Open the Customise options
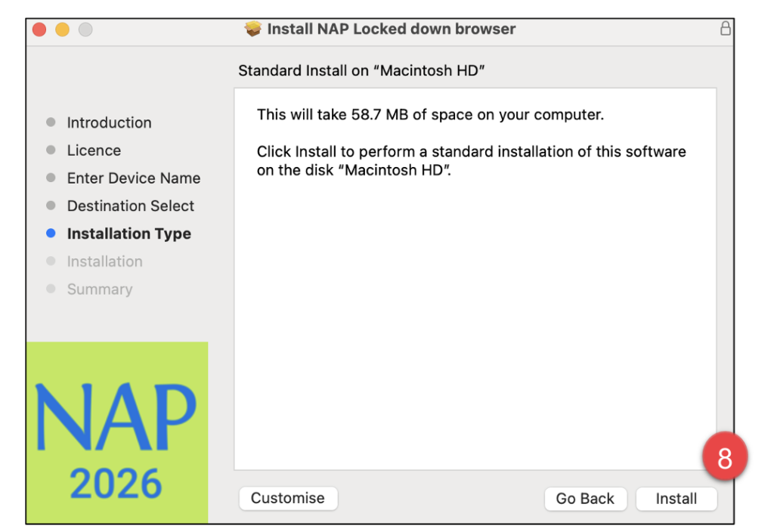774x532 pixels. pos(288,498)
